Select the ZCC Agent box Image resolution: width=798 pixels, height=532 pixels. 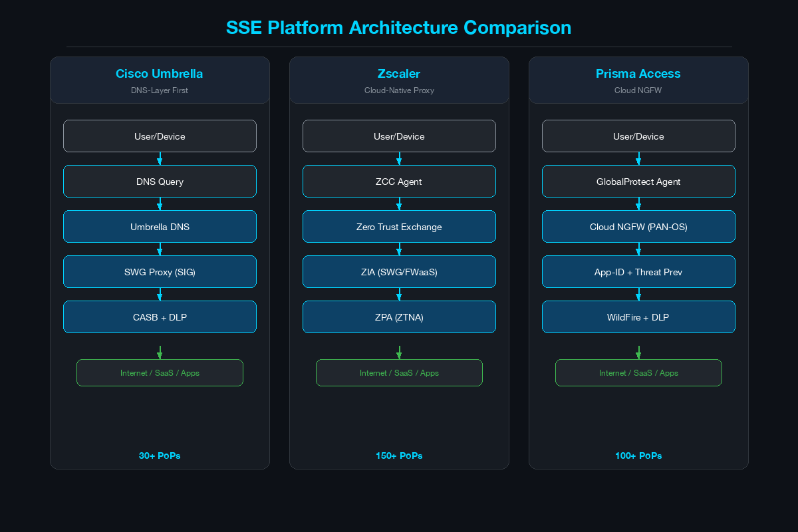coord(399,182)
